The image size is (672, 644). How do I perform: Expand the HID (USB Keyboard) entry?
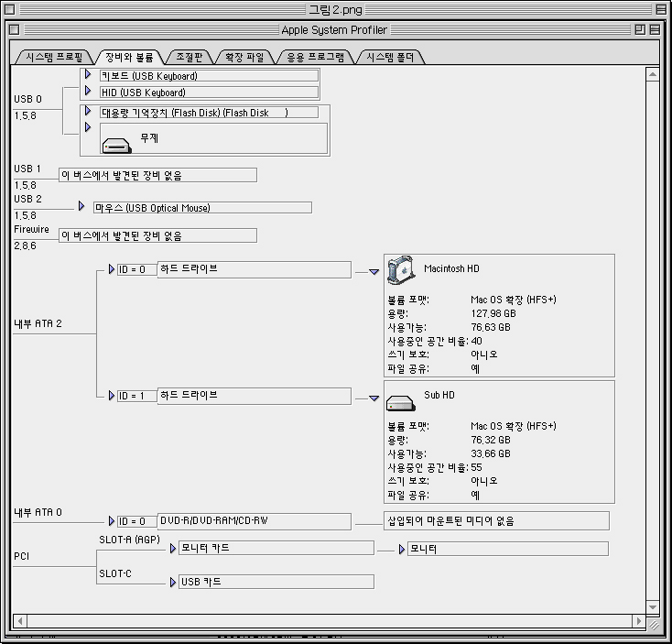tap(88, 91)
